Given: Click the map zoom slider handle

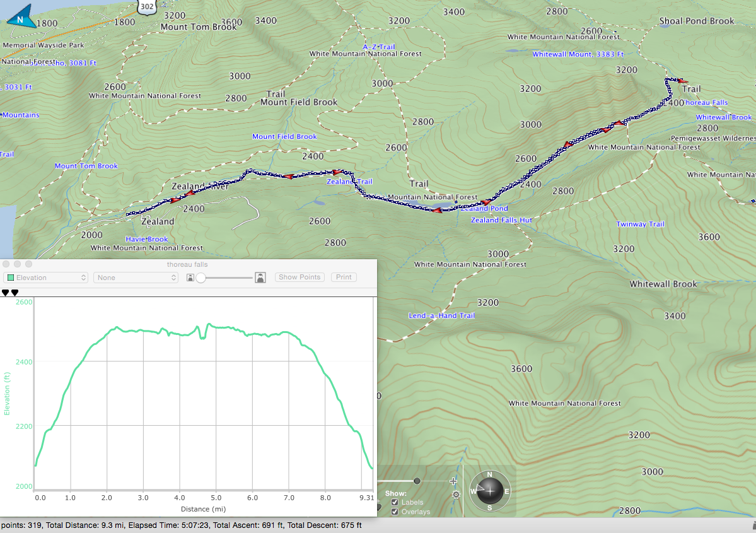Looking at the screenshot, I should [417, 481].
